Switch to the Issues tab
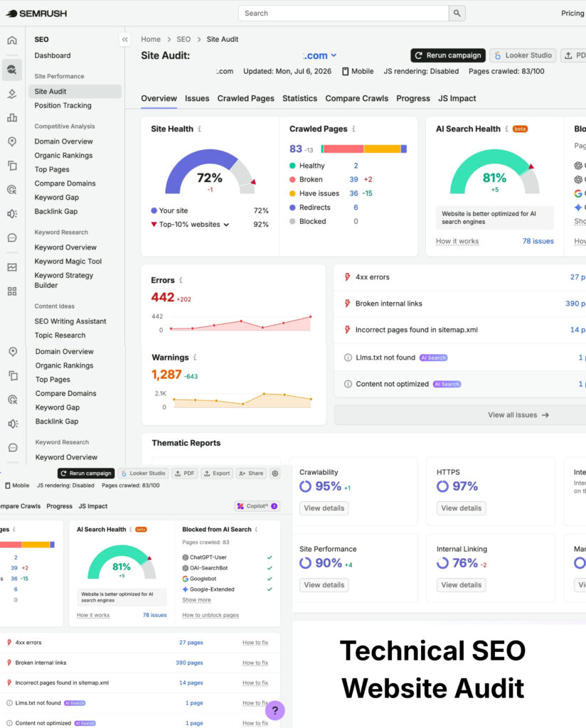 pos(197,98)
